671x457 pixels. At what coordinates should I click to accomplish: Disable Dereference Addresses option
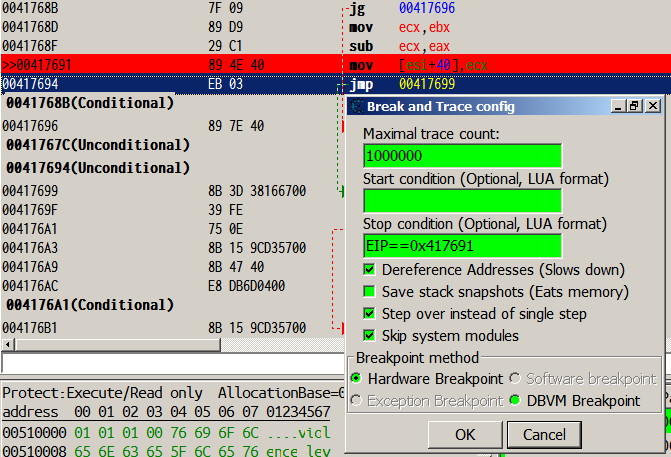point(370,270)
